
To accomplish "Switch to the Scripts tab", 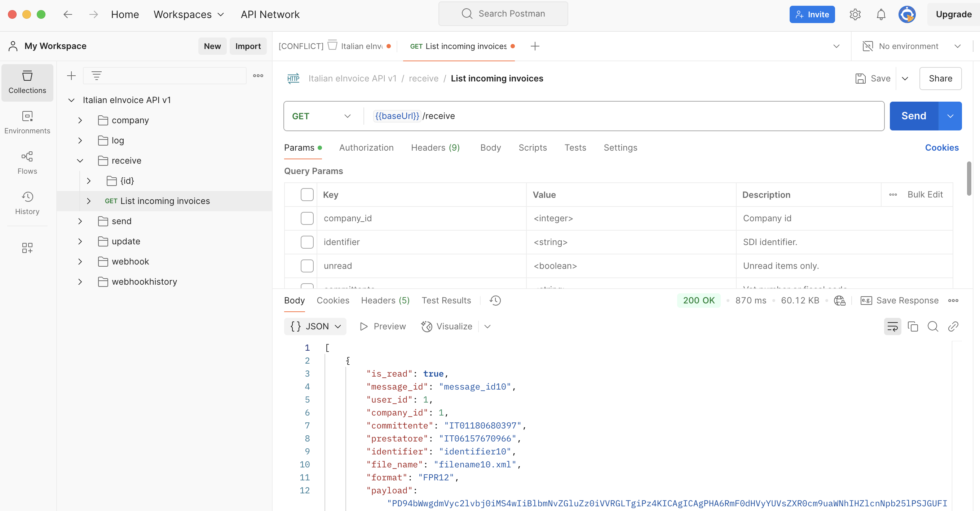I will pos(533,147).
